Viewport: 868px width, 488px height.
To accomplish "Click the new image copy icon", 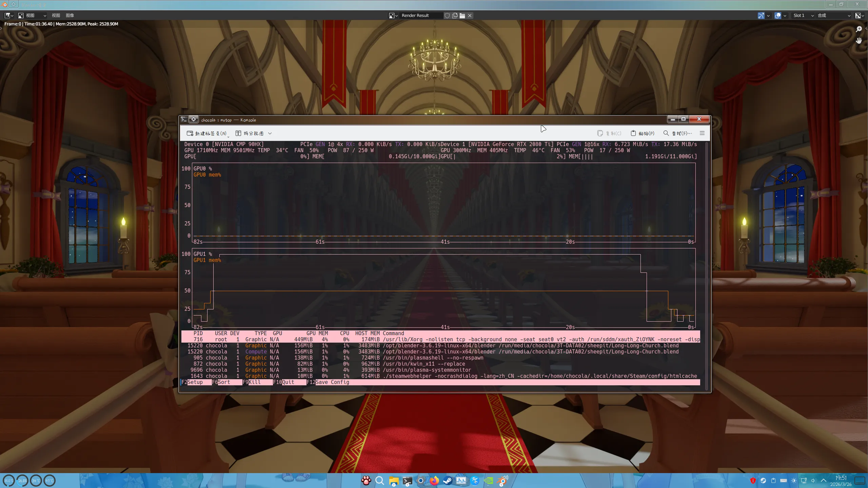I will tap(455, 16).
